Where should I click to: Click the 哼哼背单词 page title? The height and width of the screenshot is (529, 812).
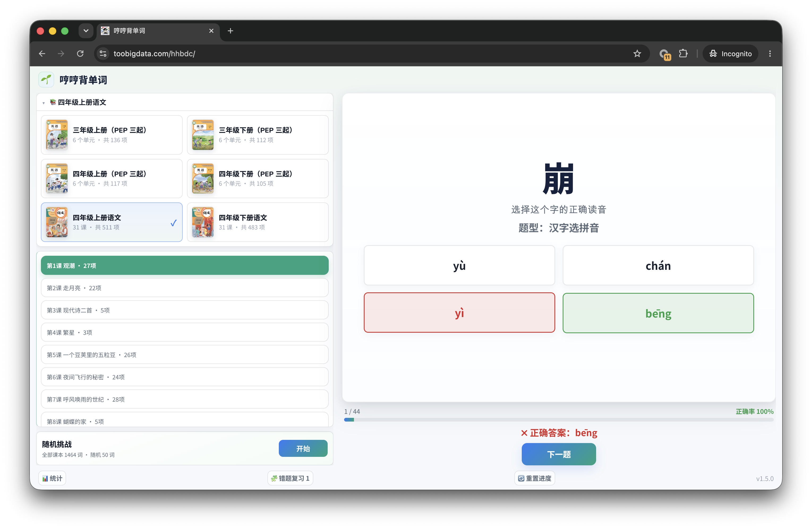pyautogui.click(x=83, y=80)
